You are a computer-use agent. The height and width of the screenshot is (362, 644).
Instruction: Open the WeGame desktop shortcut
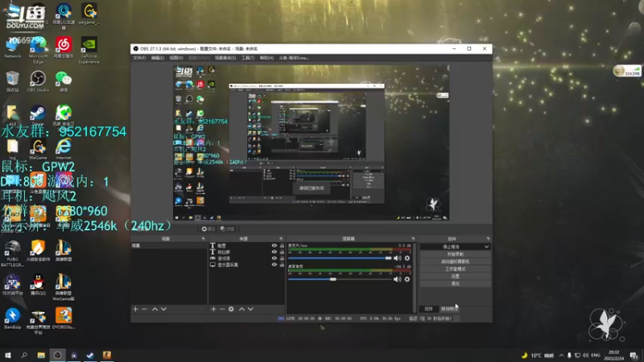tap(38, 149)
